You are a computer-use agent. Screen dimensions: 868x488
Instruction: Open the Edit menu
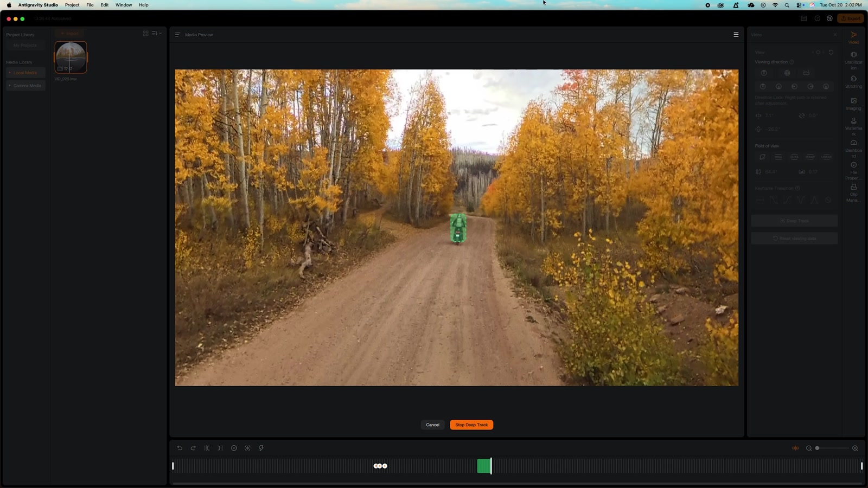pyautogui.click(x=105, y=5)
